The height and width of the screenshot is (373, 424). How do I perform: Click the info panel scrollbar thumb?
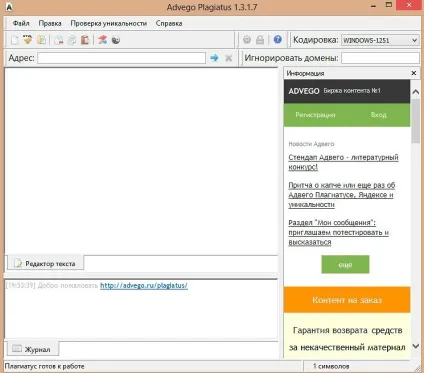(416, 121)
